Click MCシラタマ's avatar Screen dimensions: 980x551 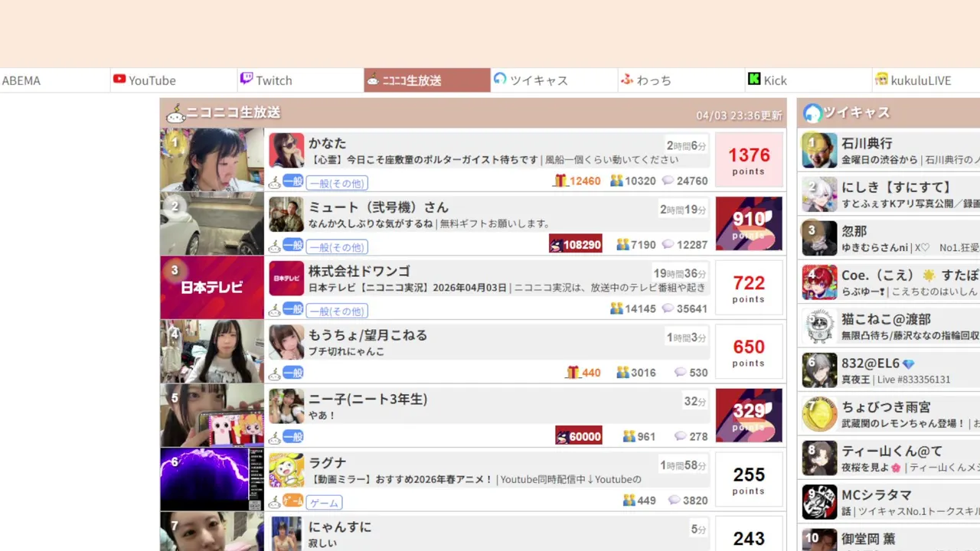tap(819, 502)
